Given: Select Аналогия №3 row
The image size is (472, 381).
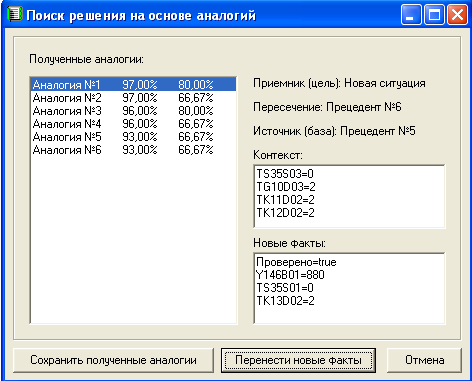Looking at the screenshot, I should pyautogui.click(x=133, y=111).
